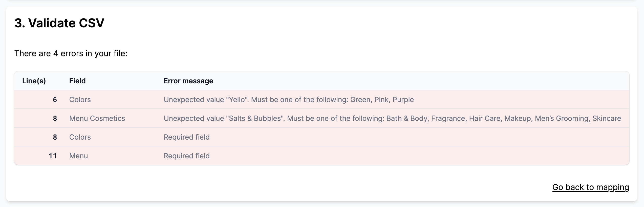Screen dimensions: 644x207
Task: Click the Validate CSV heading
Action: [59, 23]
